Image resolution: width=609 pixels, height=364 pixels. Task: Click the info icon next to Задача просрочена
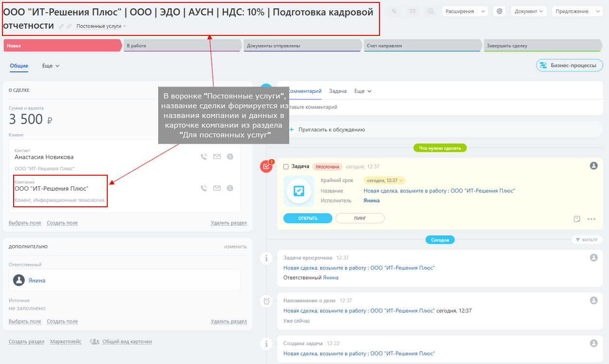point(266,258)
